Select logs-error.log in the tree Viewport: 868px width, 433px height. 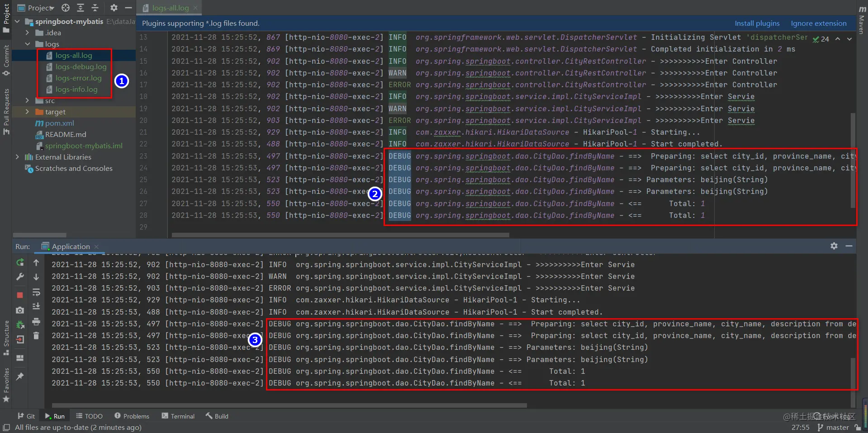pyautogui.click(x=78, y=78)
